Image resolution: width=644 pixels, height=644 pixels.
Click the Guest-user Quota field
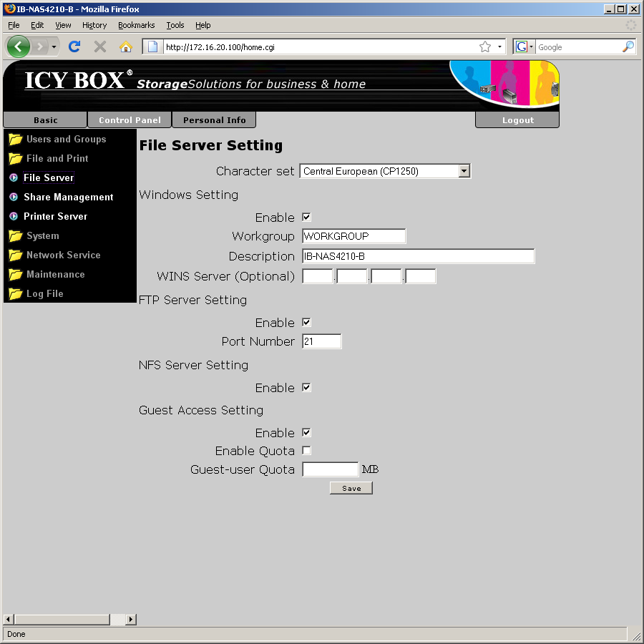tap(330, 469)
